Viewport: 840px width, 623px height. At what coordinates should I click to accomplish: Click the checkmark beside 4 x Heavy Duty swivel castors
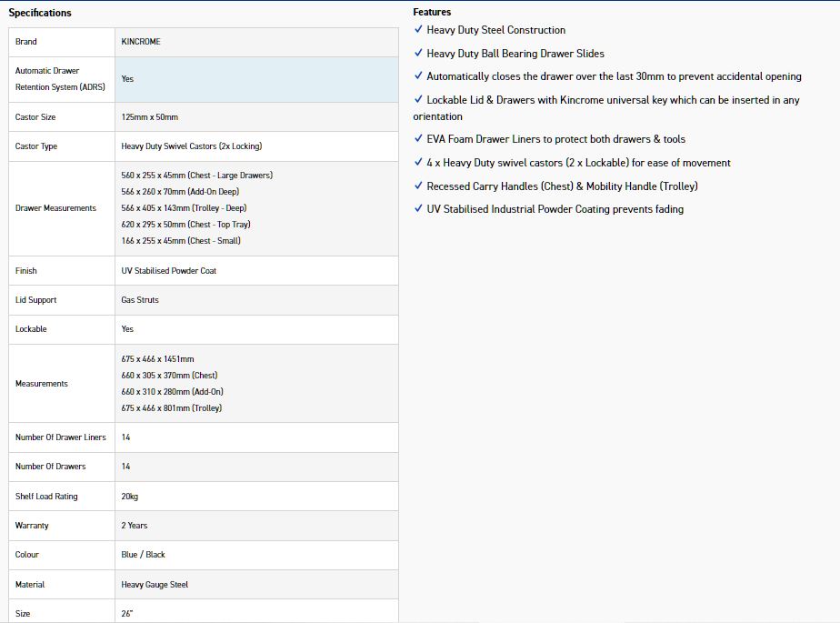418,163
